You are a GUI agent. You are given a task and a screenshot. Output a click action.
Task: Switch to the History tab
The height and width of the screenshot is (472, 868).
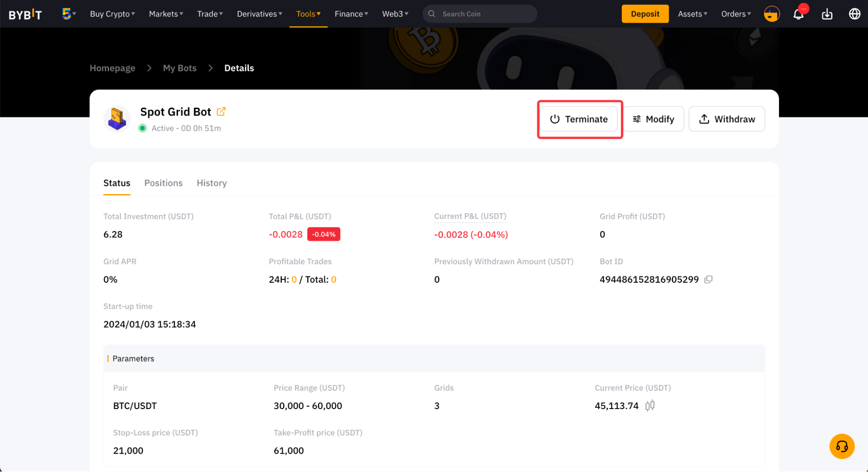[211, 183]
